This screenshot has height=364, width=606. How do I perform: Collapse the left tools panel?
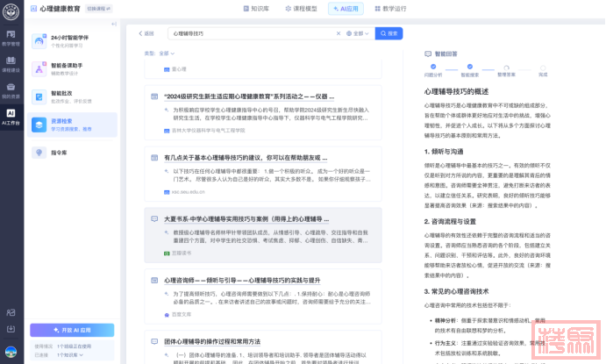(x=114, y=24)
